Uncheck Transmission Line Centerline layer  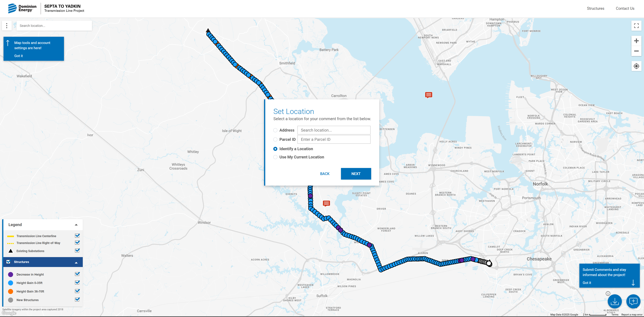[77, 236]
